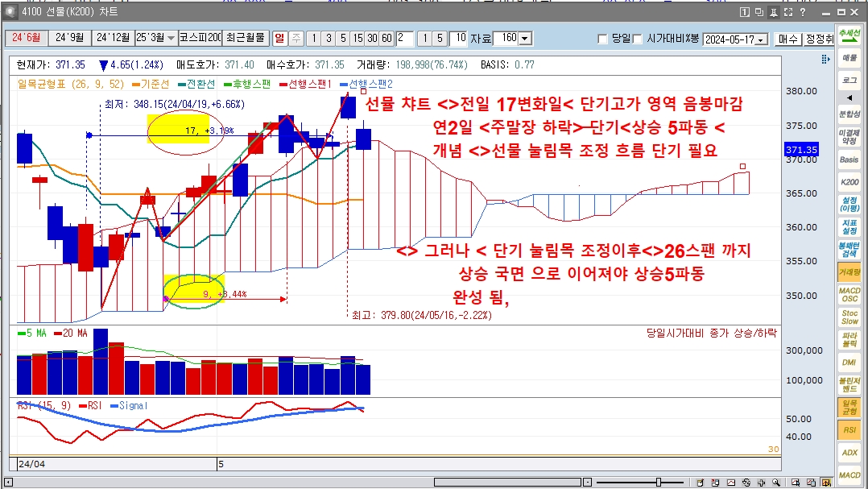Select the crosshair plus tool
This screenshot has width=868, height=489.
click(762, 483)
